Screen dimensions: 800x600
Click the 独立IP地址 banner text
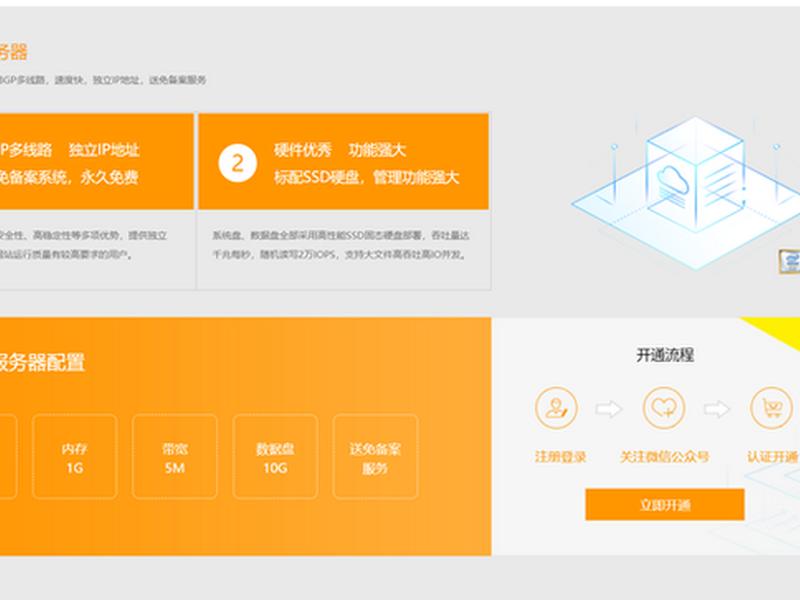pos(104,150)
